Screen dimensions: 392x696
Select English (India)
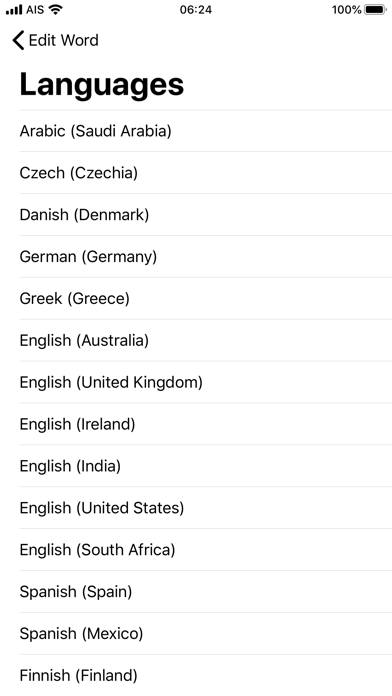206,466
